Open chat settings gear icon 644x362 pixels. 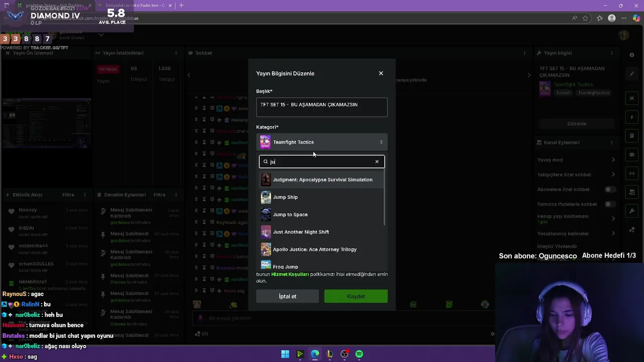coord(493,334)
